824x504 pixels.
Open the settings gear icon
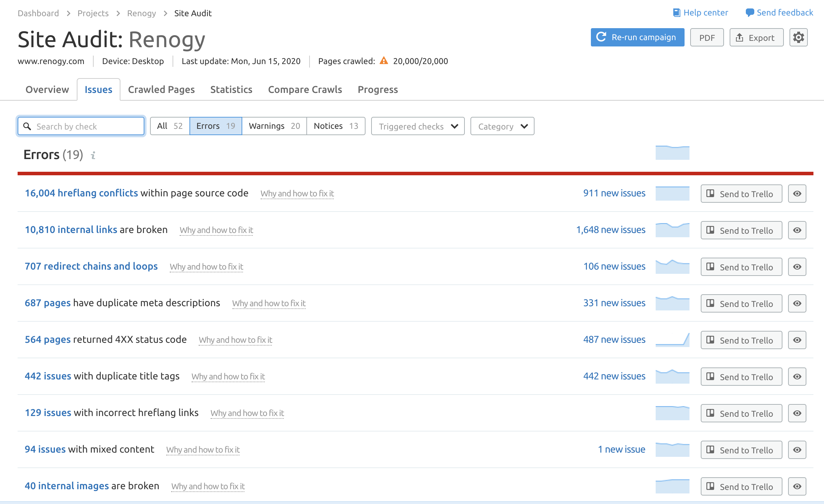coord(798,37)
